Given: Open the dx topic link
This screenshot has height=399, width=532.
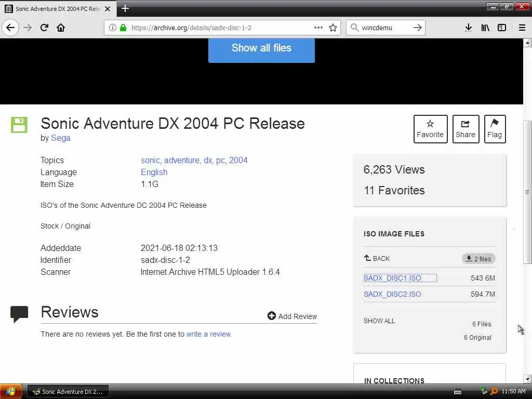Looking at the screenshot, I should (x=208, y=160).
